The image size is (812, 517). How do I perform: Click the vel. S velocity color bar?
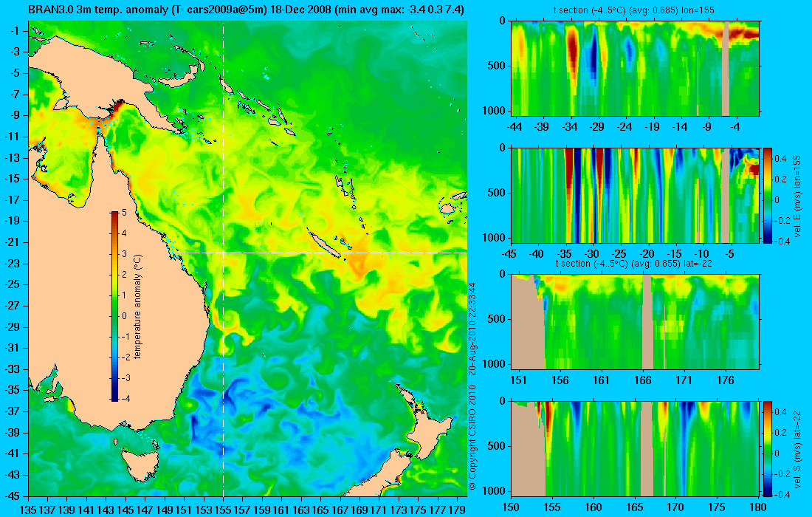[x=767, y=448]
